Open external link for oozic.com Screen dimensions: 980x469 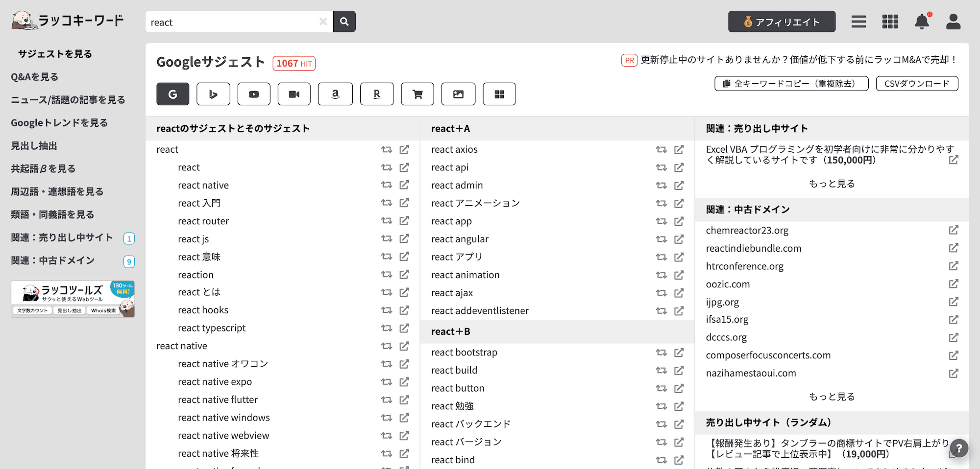(x=954, y=284)
